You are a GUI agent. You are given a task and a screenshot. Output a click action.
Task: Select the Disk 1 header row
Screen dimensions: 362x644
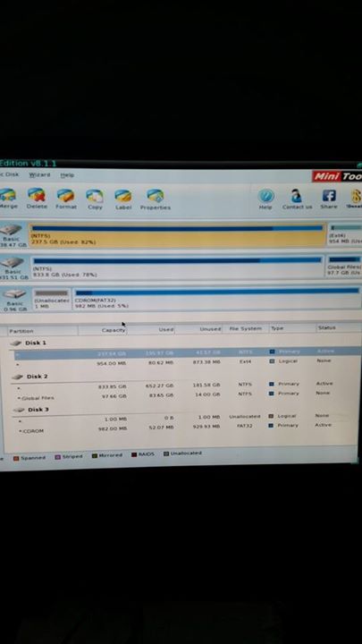tap(185, 343)
